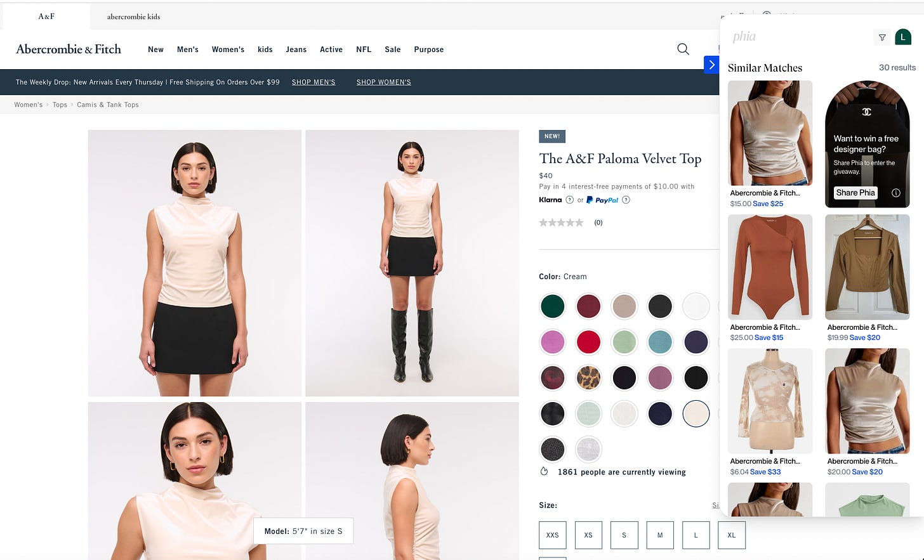Open info icon on giveaway card

[896, 193]
